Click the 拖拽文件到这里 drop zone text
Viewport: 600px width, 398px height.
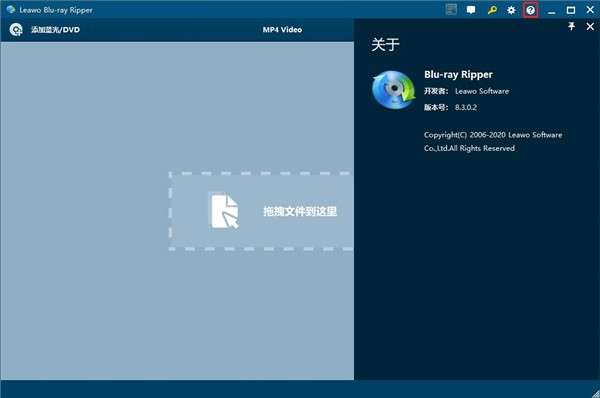click(x=300, y=211)
